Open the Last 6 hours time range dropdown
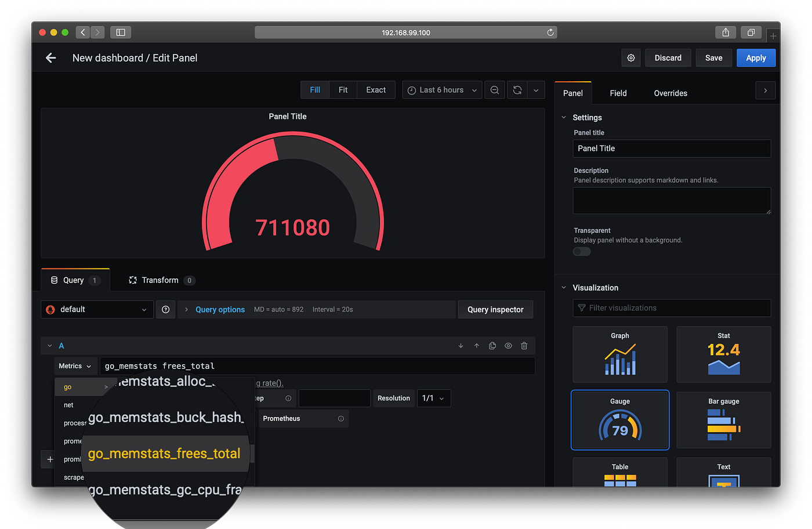 (x=442, y=89)
